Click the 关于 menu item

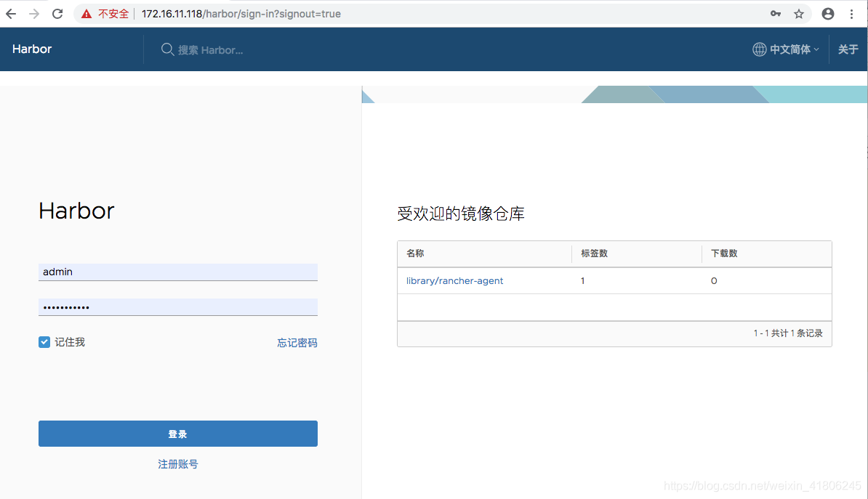848,49
